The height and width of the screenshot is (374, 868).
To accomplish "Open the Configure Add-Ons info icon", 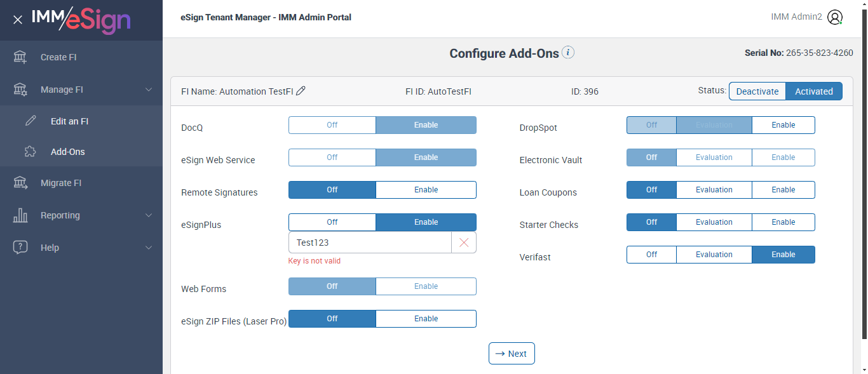I will (568, 53).
